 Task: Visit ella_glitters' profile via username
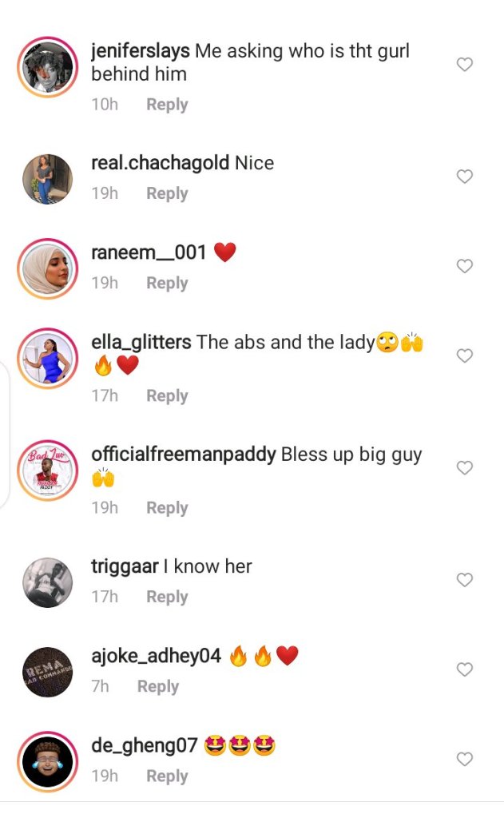[141, 342]
